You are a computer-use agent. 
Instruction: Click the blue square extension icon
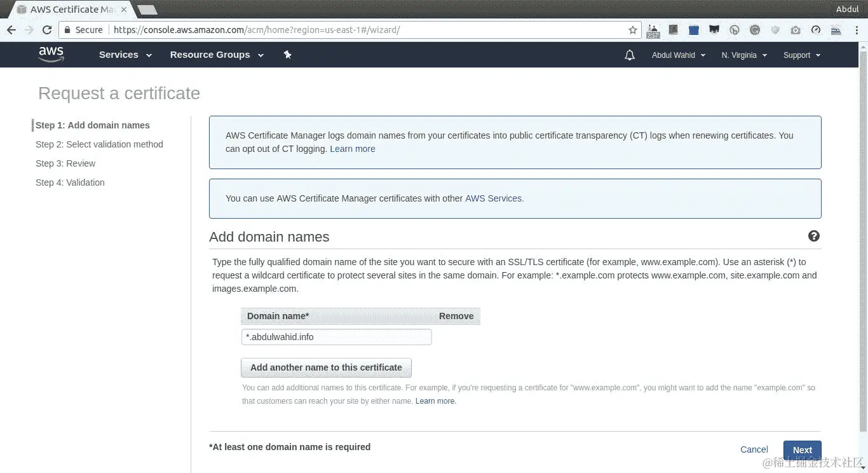tap(694, 30)
